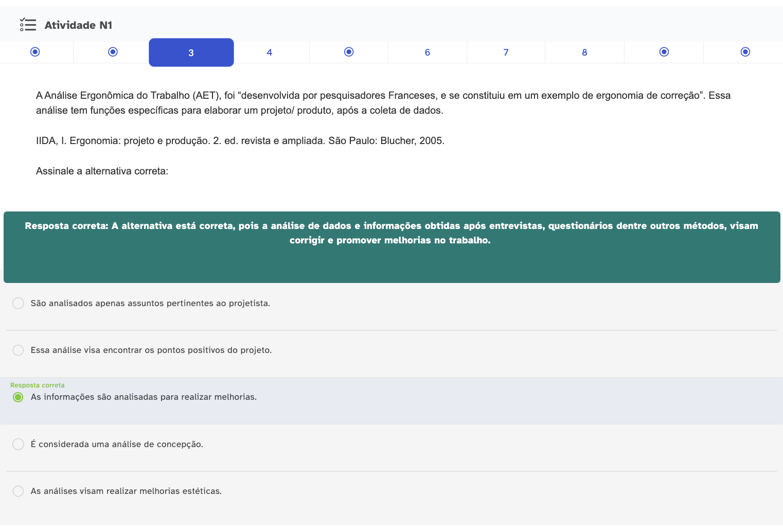Open the marker between questions 4 and 6

[349, 52]
